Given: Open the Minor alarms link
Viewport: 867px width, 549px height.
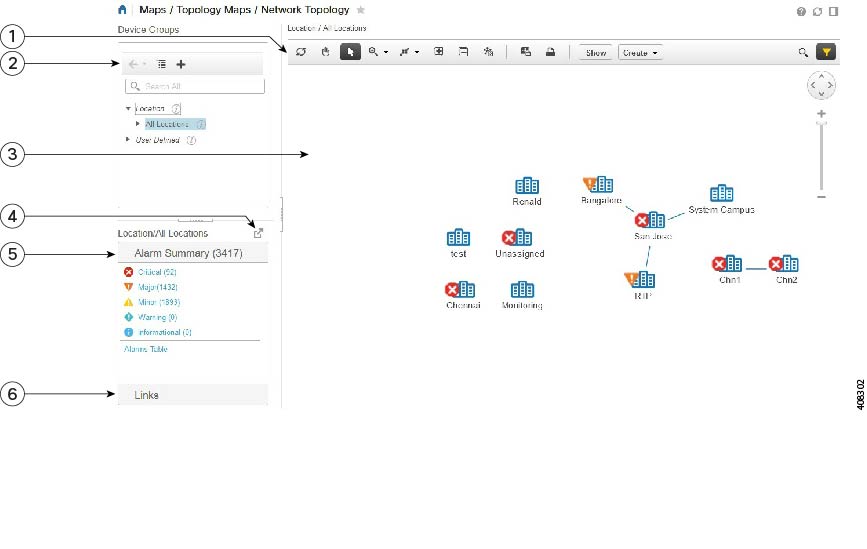Looking at the screenshot, I should tap(159, 302).
